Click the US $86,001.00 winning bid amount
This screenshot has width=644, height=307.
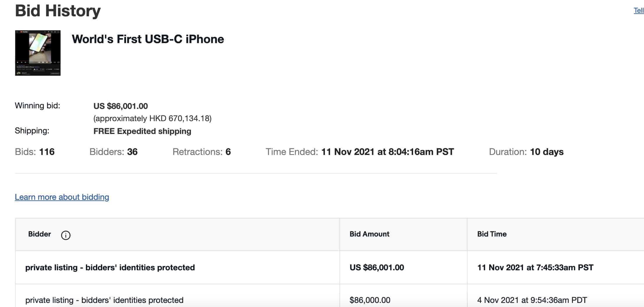click(x=121, y=106)
